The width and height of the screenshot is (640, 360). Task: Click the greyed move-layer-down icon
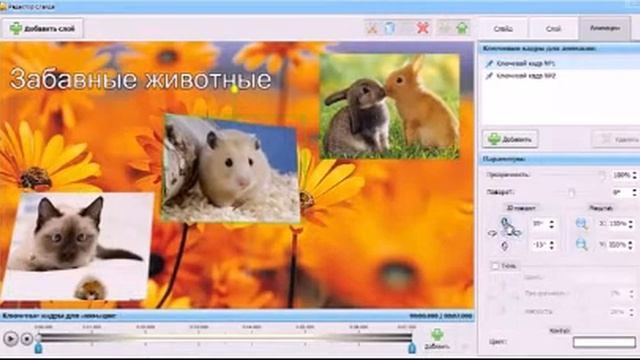tap(444, 28)
